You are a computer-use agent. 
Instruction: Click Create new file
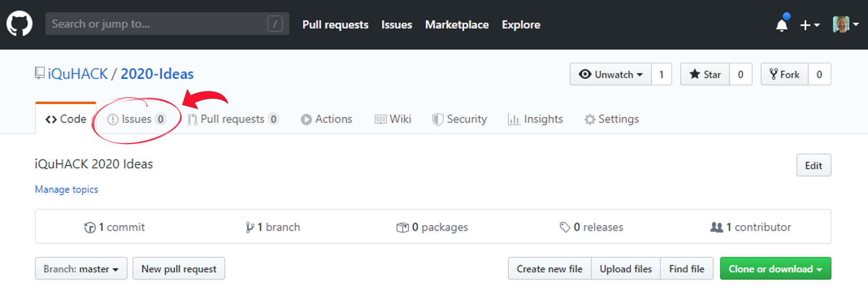click(550, 269)
